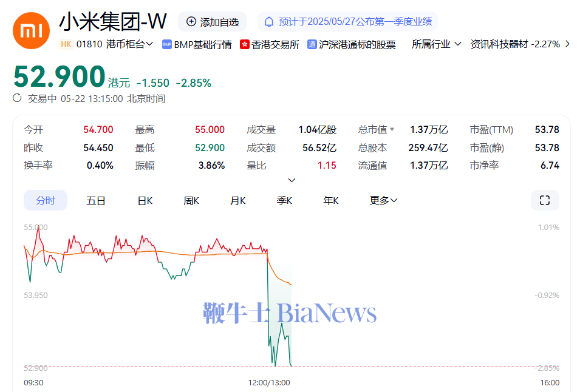This screenshot has height=392, width=580.
Task: Click the 成交量 value 1.04亿股
Action: click(x=318, y=130)
